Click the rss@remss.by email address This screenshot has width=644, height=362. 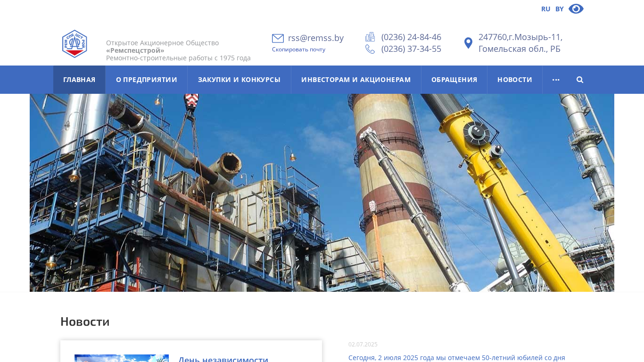316,38
